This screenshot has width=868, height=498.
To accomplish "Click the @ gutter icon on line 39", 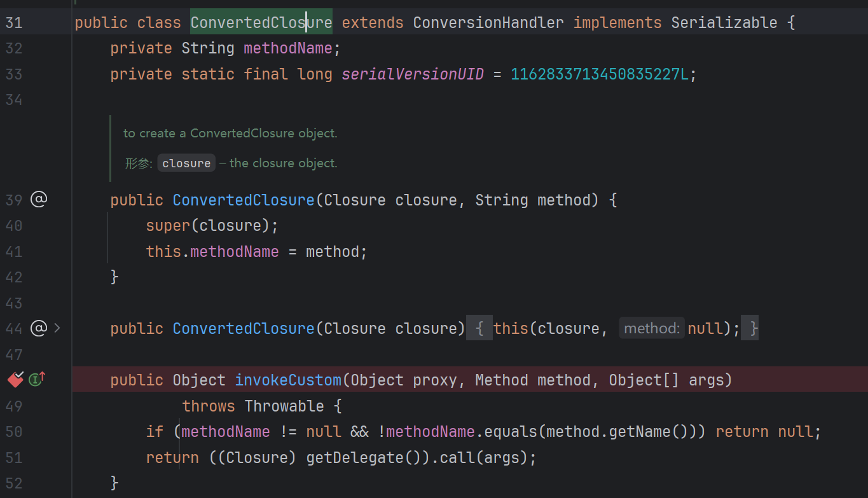I will click(39, 200).
